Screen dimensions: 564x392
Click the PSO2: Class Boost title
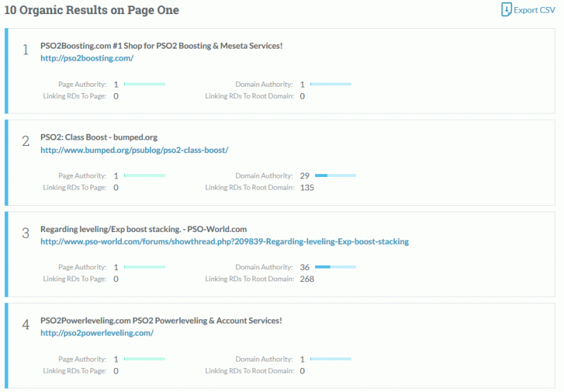tap(99, 137)
